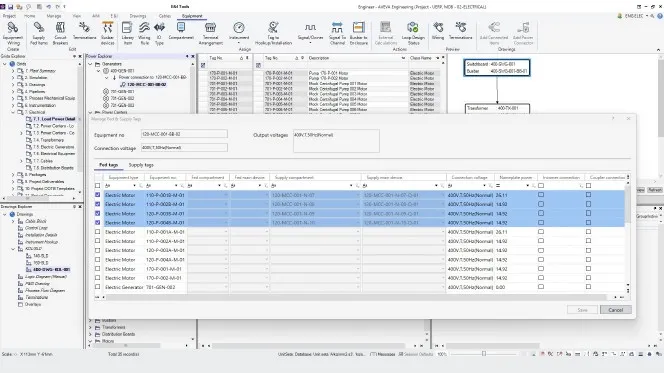Expand the 7.7. Cables node
The width and height of the screenshot is (664, 373).
[21, 161]
